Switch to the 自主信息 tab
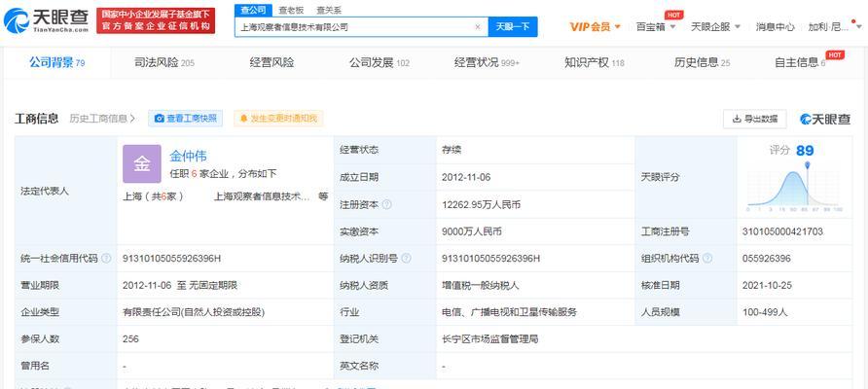Screen dimensions: 868x389 (801, 63)
